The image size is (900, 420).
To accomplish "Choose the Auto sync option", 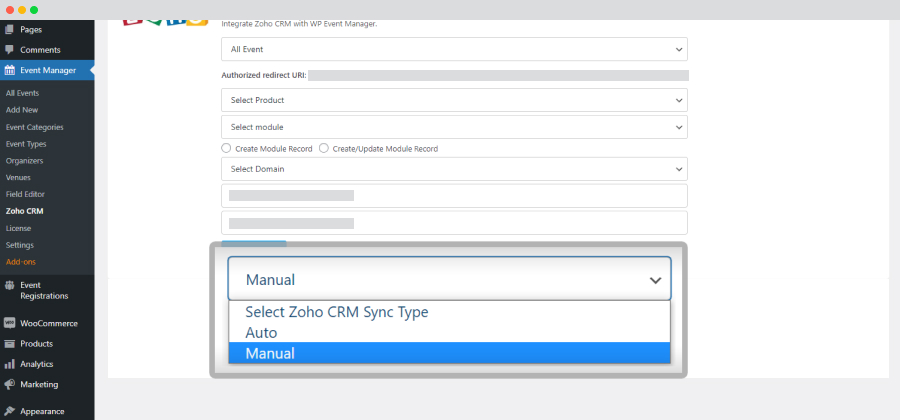I will click(x=449, y=333).
